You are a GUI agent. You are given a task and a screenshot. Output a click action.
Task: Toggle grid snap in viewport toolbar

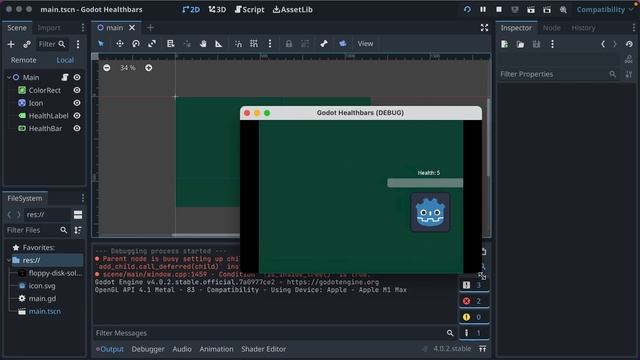click(x=254, y=44)
